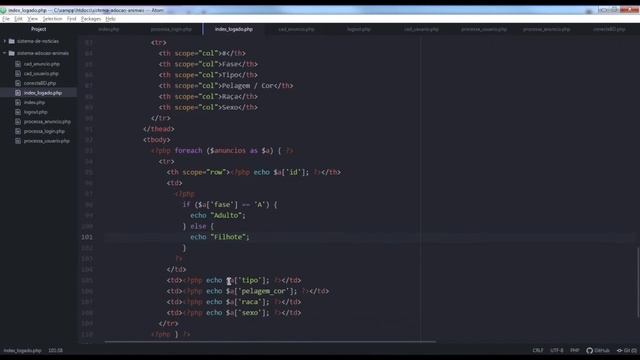Open the Help menu
This screenshot has width=640, height=360.
[110, 19]
